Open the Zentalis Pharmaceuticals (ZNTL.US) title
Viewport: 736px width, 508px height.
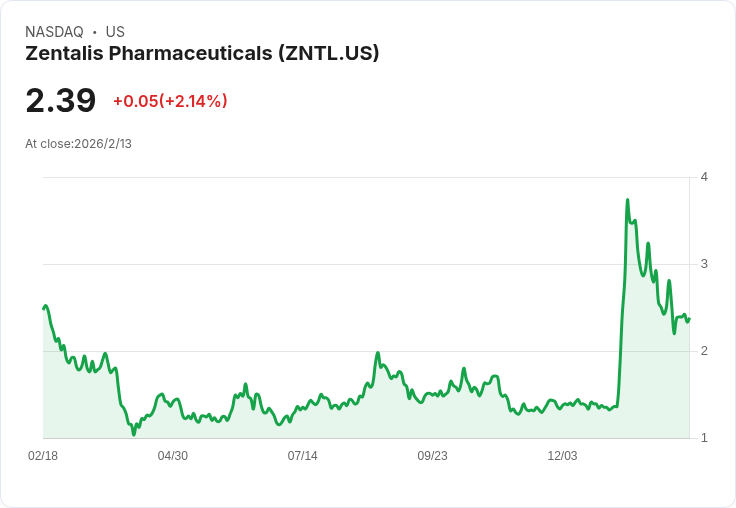pyautogui.click(x=202, y=54)
